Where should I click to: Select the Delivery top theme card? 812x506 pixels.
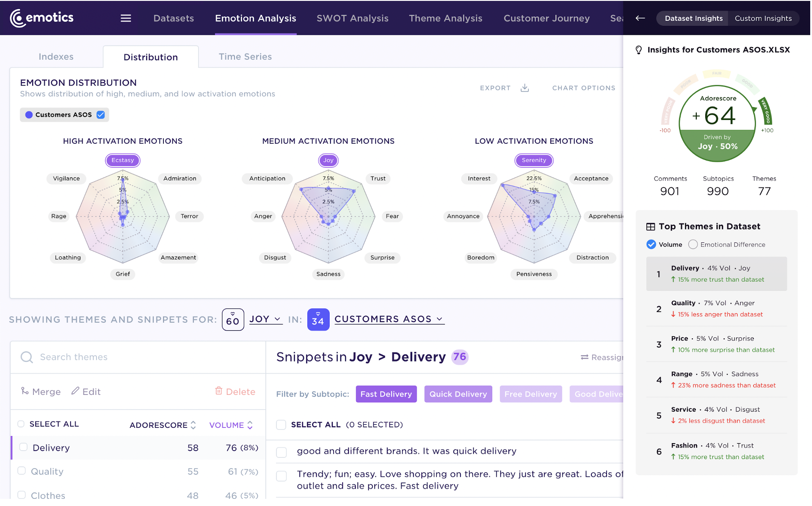click(x=716, y=274)
